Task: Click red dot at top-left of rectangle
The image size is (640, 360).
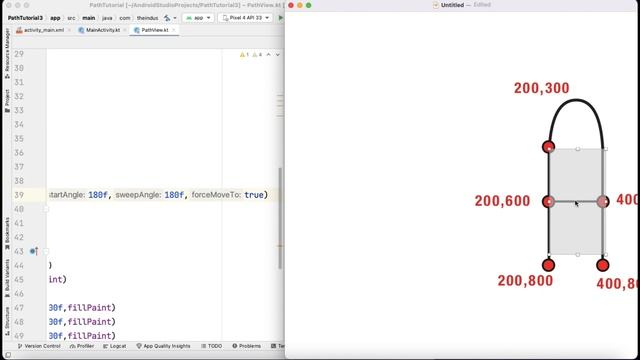Action: [x=548, y=147]
